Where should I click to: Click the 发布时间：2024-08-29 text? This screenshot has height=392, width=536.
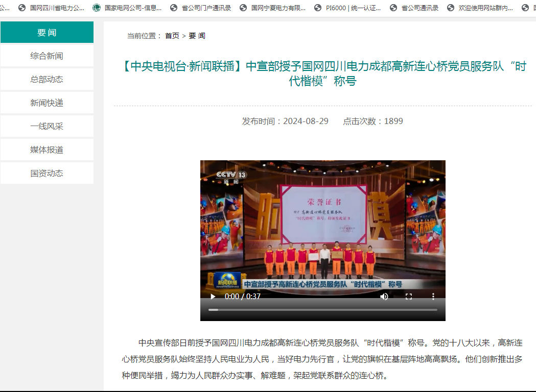285,121
